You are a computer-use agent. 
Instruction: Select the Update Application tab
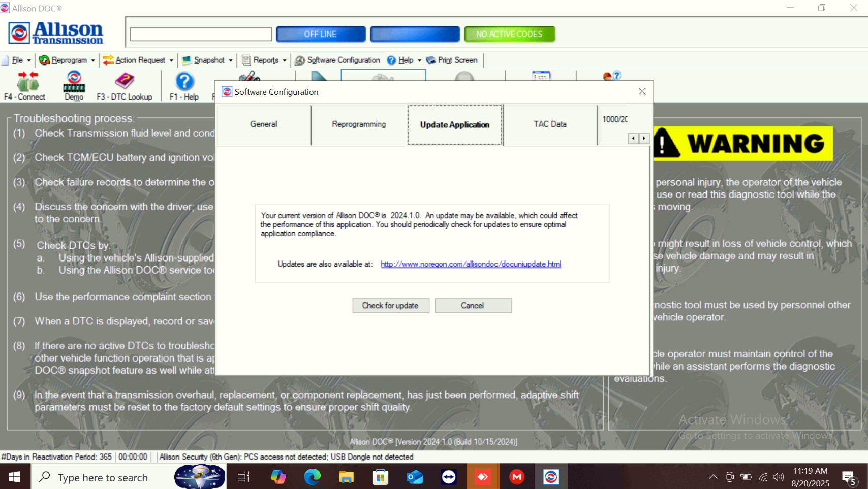click(455, 125)
